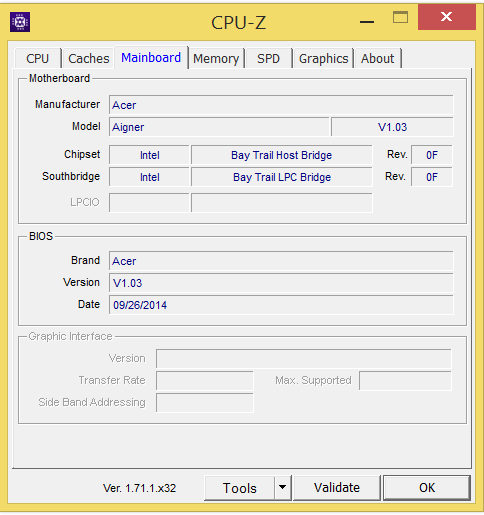Click the OK button
The height and width of the screenshot is (515, 484).
pyautogui.click(x=427, y=488)
